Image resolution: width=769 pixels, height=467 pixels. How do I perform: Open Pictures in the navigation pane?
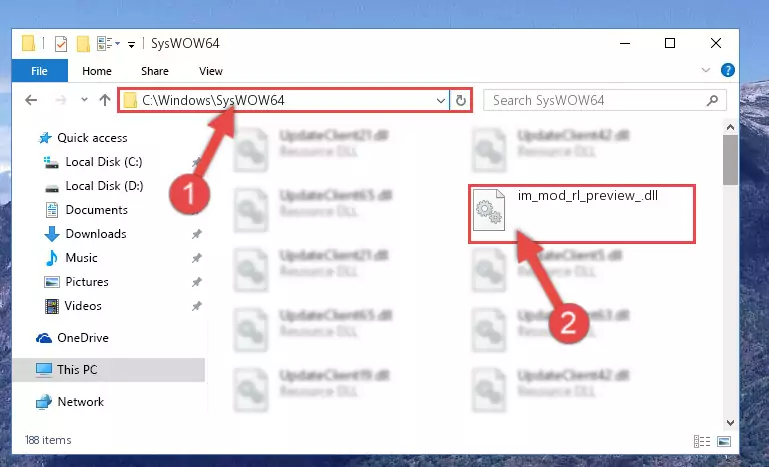[87, 282]
